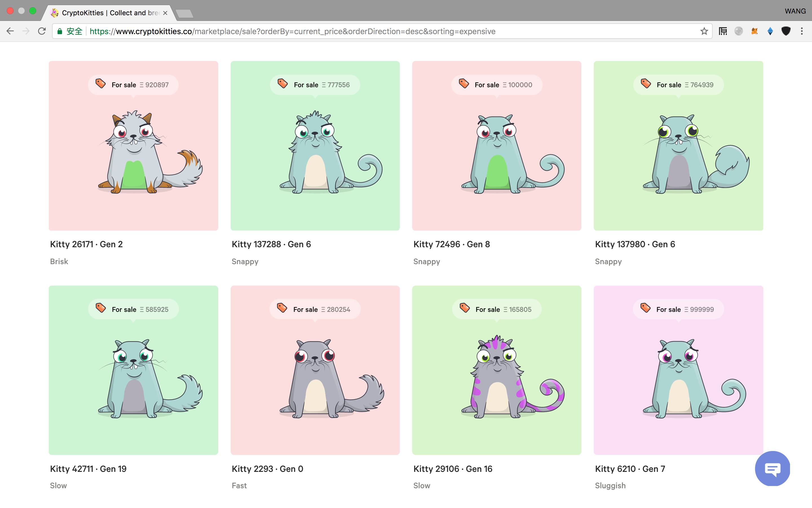Click price tag icon on Kitty 26171
812x508 pixels.
point(101,83)
